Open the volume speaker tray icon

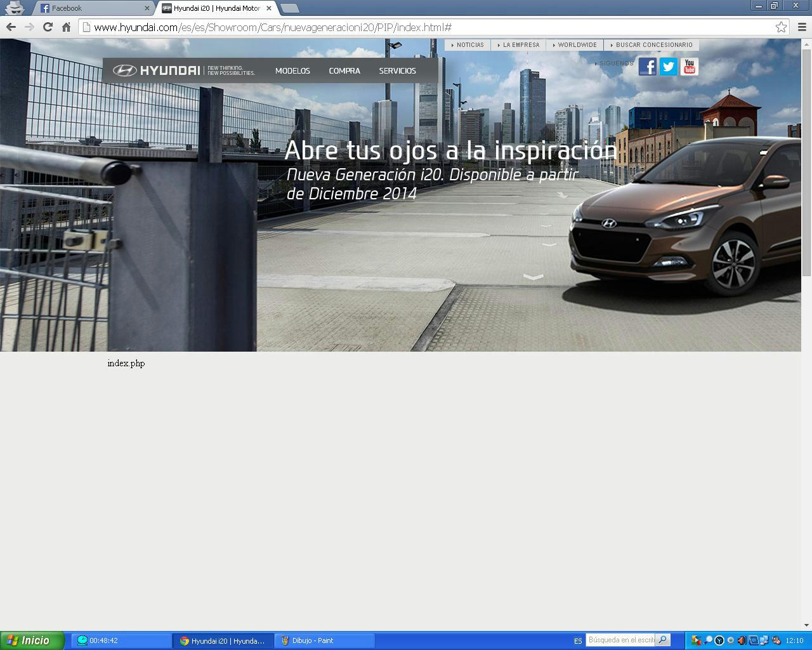pyautogui.click(x=742, y=640)
